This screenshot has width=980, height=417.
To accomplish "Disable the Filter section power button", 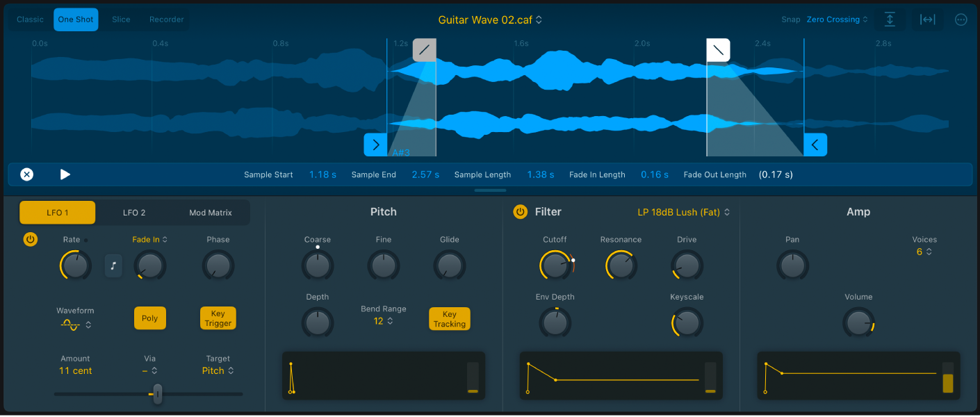I will coord(521,212).
